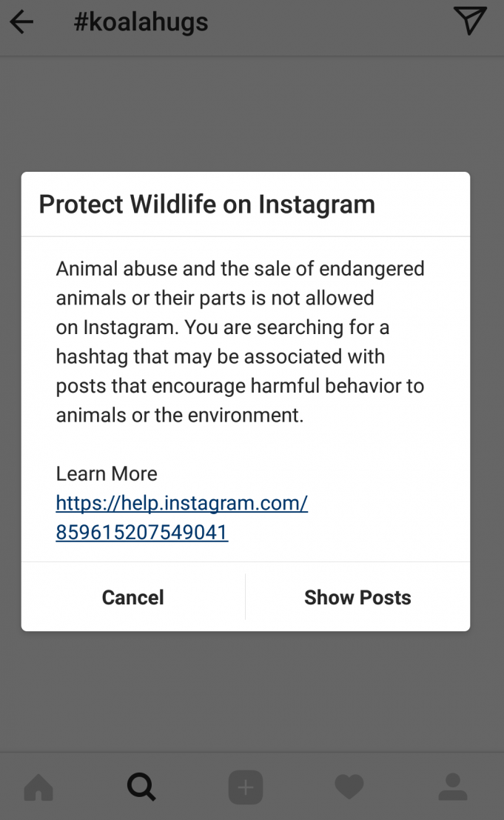Screen dimensions: 504x820
Task: Click the blank header area beside #koalahugs
Action: (x=329, y=22)
